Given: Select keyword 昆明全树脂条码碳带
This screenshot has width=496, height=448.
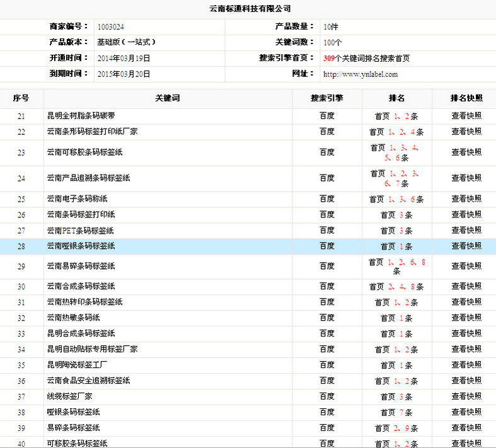Looking at the screenshot, I should (81, 116).
